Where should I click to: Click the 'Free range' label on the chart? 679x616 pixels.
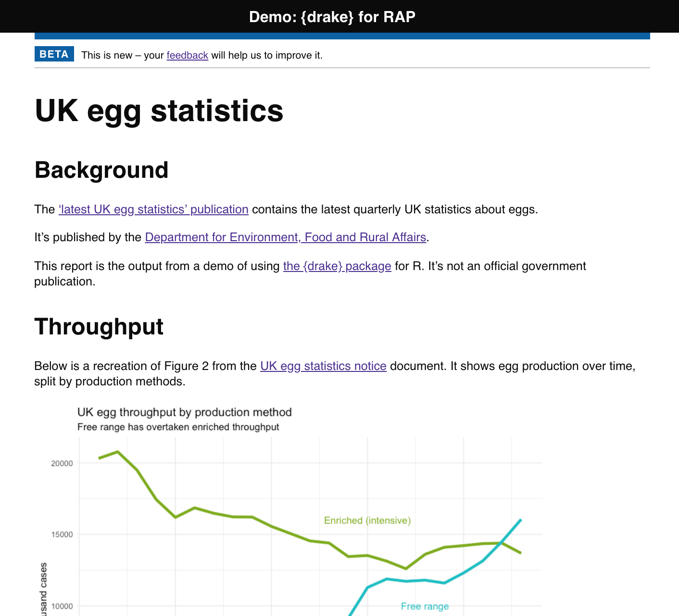(x=425, y=606)
